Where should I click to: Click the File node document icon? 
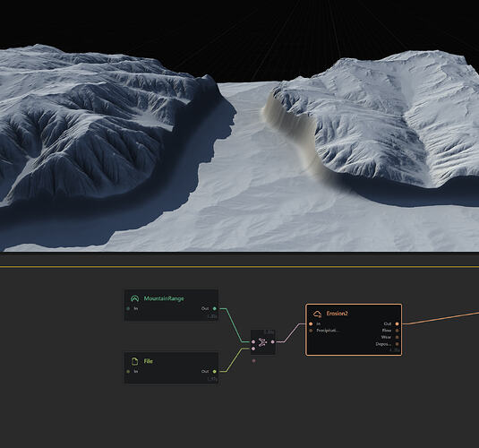(x=134, y=361)
